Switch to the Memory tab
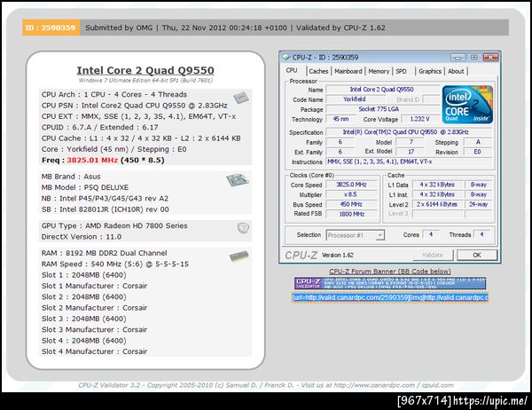The width and height of the screenshot is (532, 410). 379,71
